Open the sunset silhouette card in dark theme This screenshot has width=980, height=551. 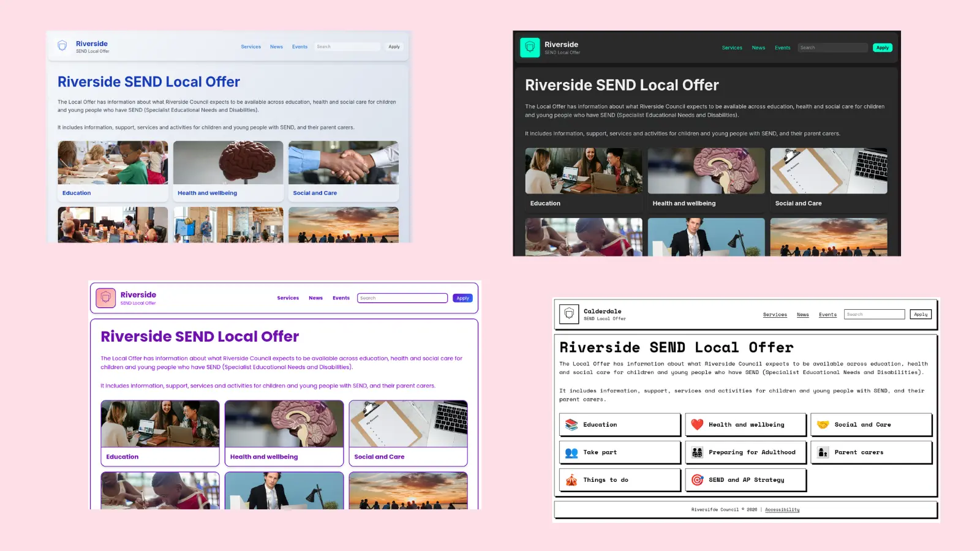click(x=829, y=237)
